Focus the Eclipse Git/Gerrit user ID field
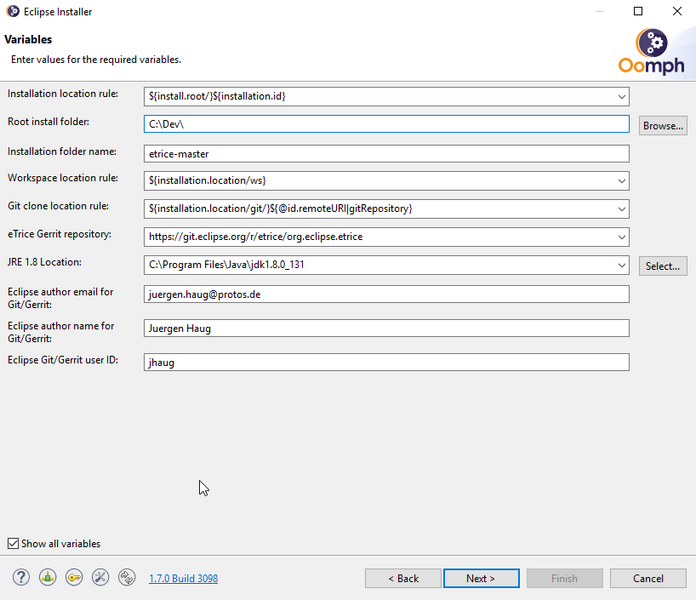 (x=386, y=362)
